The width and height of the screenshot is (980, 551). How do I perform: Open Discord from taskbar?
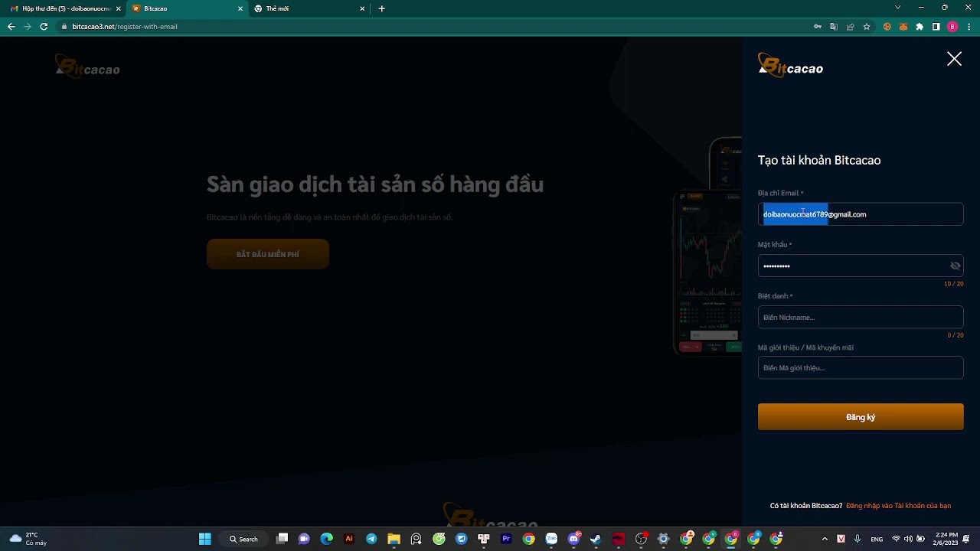coord(574,539)
